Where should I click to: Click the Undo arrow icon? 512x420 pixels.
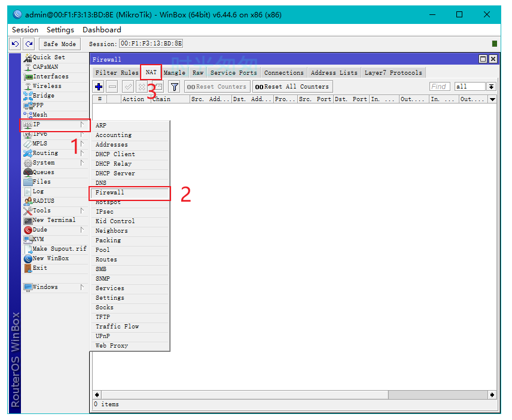[x=15, y=44]
